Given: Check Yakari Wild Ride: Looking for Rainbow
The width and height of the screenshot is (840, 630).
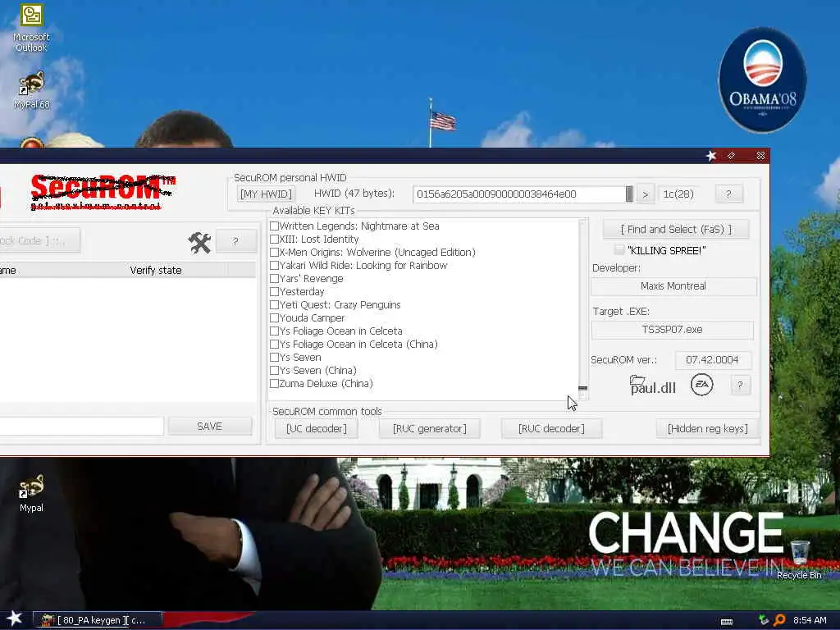Looking at the screenshot, I should (x=274, y=265).
